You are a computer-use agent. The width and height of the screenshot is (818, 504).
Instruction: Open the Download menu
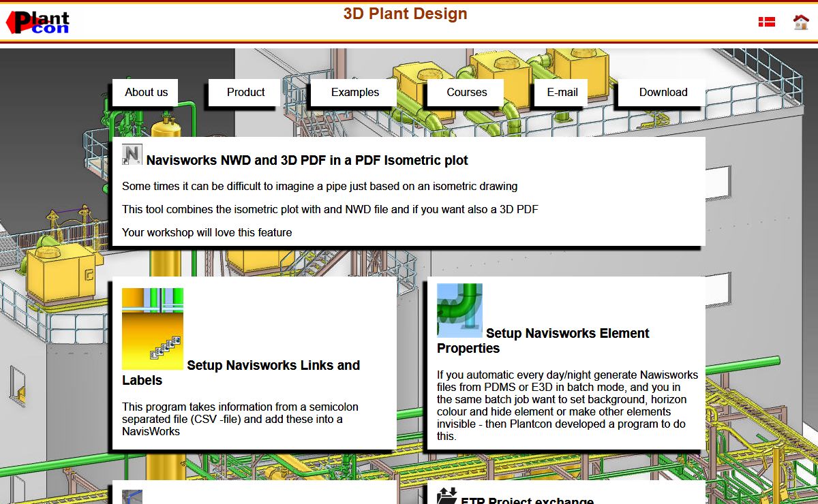pos(663,93)
